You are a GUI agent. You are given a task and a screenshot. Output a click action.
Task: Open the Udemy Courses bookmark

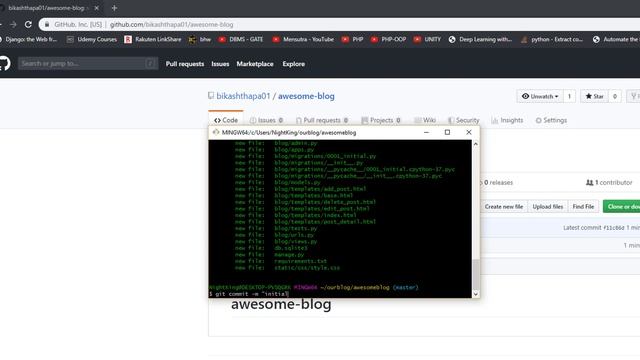92,39
